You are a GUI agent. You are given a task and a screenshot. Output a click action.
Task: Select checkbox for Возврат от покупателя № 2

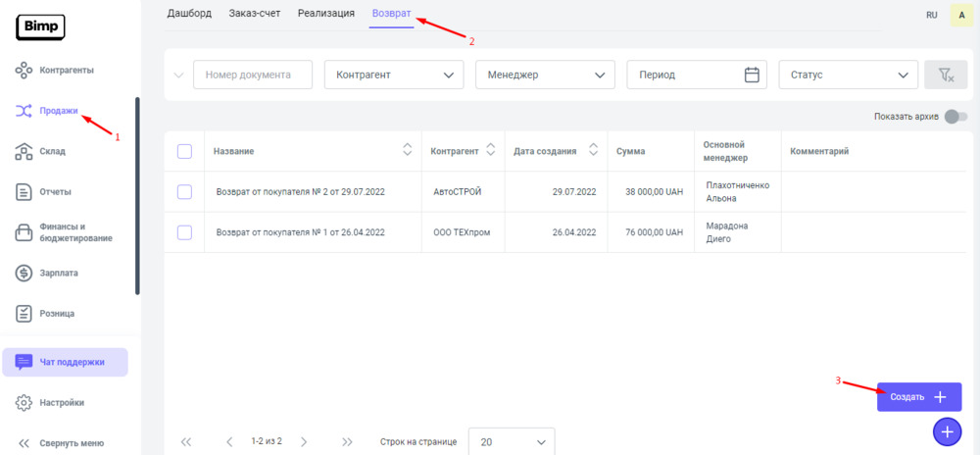[184, 191]
